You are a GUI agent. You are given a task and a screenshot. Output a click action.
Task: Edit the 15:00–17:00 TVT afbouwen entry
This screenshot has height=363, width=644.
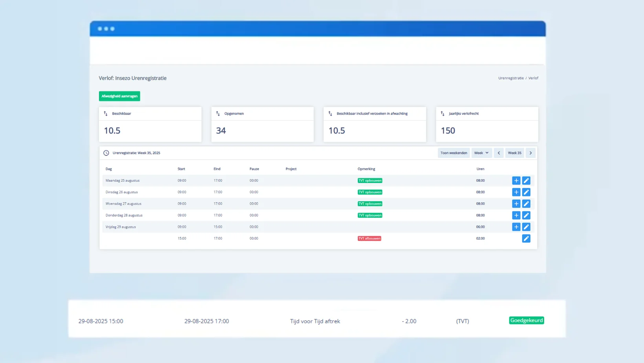click(526, 238)
